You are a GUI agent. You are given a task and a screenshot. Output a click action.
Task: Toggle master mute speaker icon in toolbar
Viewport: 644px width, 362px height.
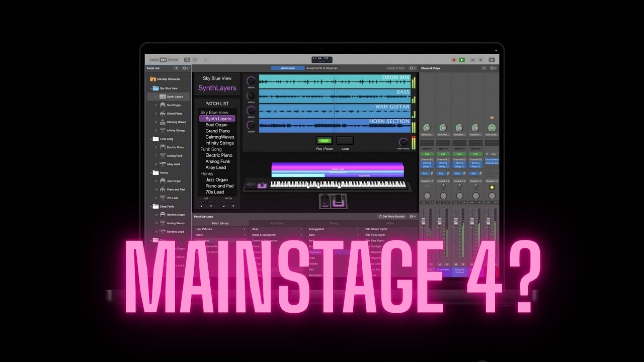pos(481,60)
